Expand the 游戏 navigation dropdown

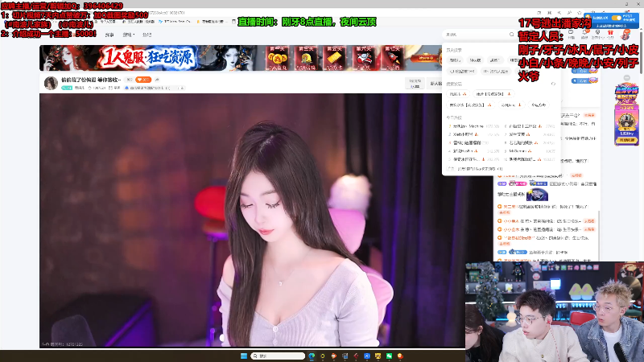(x=129, y=35)
